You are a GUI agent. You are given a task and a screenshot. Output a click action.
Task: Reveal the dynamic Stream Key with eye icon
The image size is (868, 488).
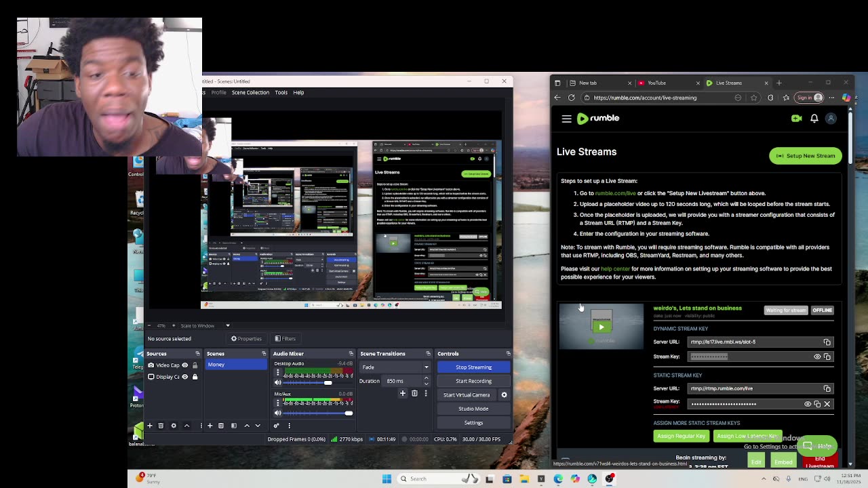tap(817, 357)
